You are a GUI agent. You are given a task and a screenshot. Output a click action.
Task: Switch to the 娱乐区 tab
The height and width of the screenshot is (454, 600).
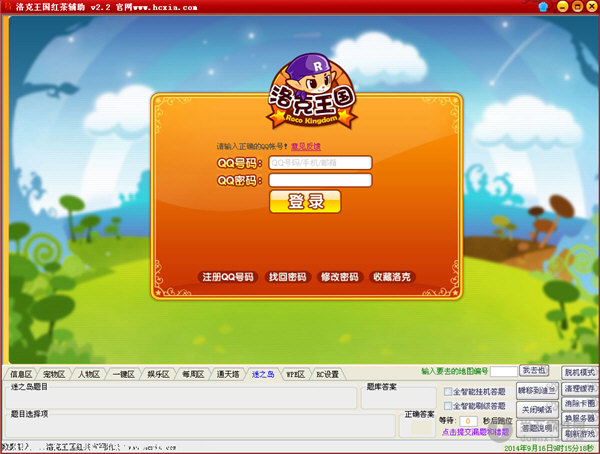[x=158, y=374]
